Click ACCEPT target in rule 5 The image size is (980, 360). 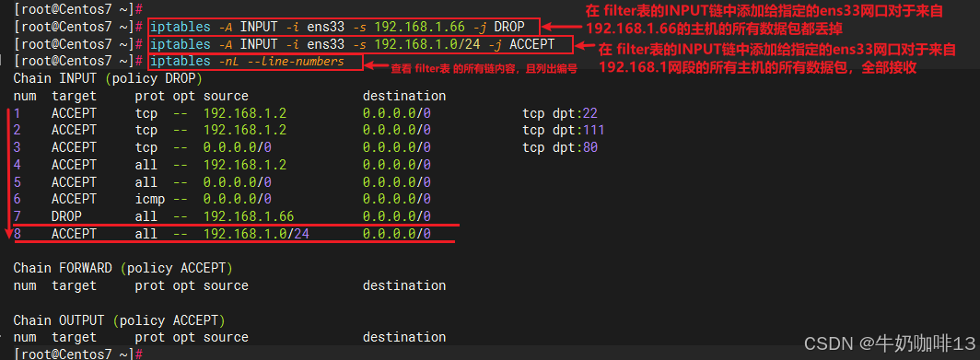(74, 182)
